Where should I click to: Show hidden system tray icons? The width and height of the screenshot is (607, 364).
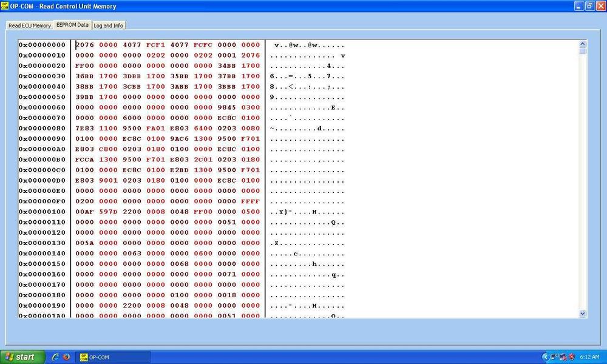click(546, 357)
